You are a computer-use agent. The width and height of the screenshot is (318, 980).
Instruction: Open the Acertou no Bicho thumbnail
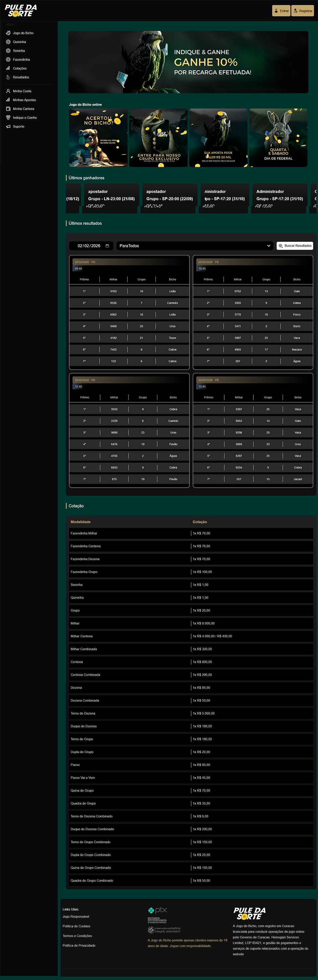(98, 138)
